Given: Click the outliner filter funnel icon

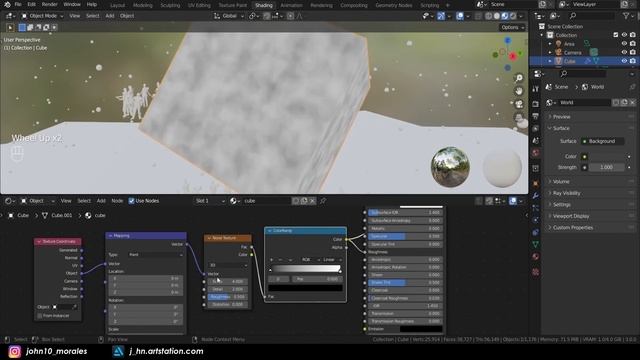Looking at the screenshot, I should point(626,16).
